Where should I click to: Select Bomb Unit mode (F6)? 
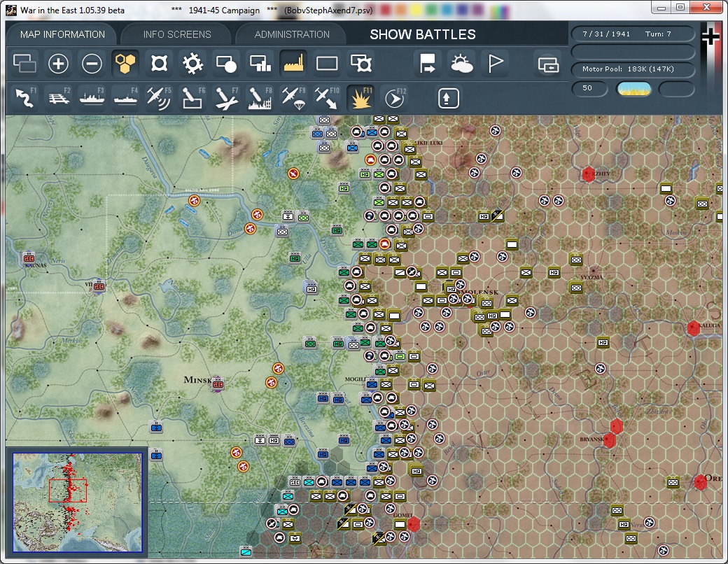192,98
